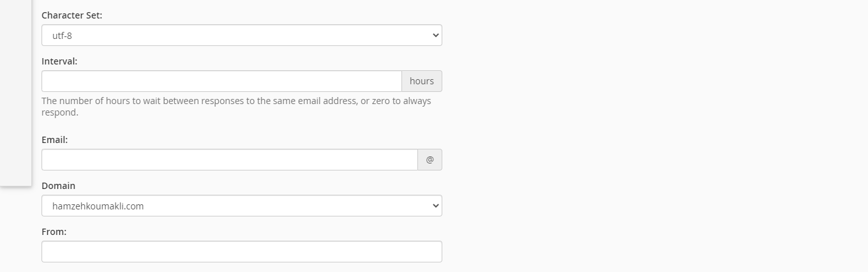
Task: Click the @ symbol addon
Action: coord(430,160)
